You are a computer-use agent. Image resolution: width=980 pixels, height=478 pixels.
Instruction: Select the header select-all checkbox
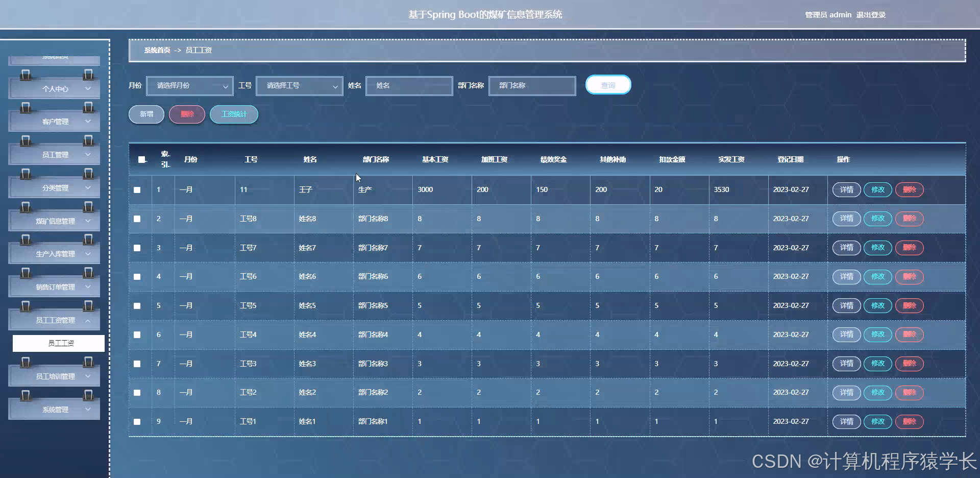(x=141, y=160)
